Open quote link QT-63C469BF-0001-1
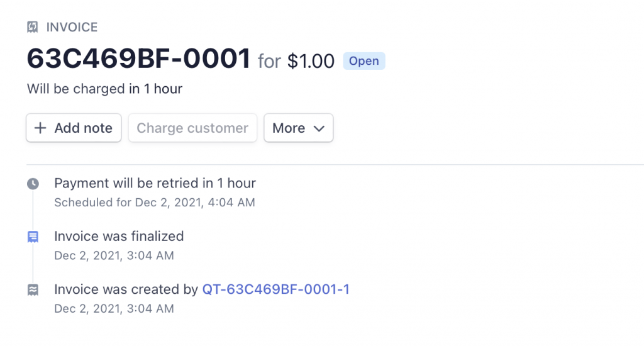Viewport: 644px width, 346px height. pos(275,289)
